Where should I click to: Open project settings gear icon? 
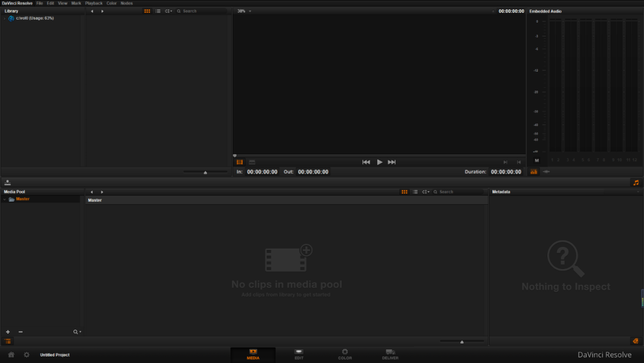(x=27, y=355)
